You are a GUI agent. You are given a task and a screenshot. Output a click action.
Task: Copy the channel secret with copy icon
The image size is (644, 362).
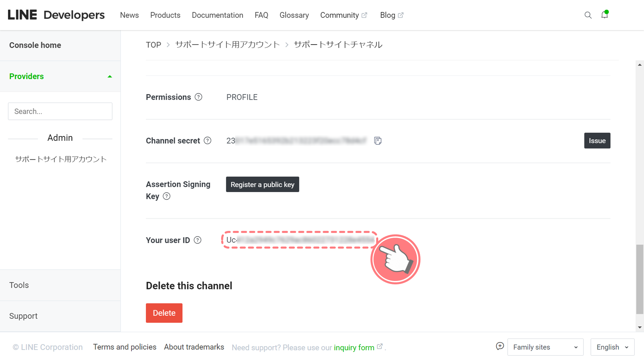[378, 141]
